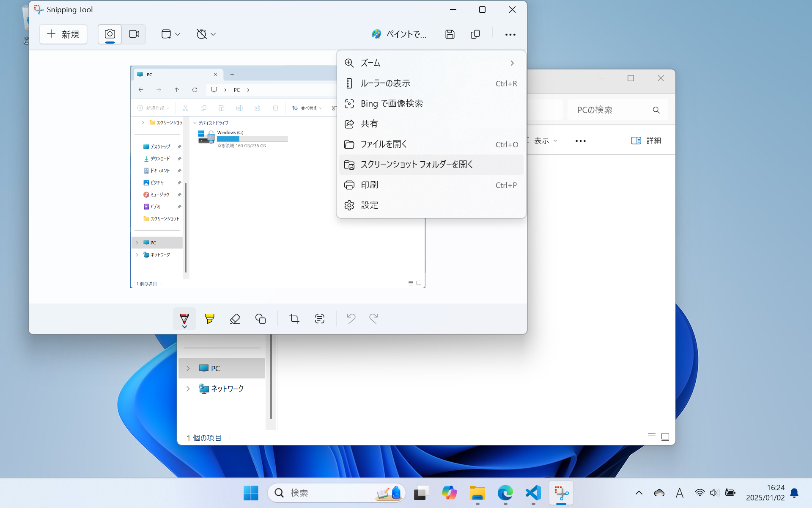The height and width of the screenshot is (508, 812).
Task: Expand the ネットワーク tree node
Action: tap(188, 389)
